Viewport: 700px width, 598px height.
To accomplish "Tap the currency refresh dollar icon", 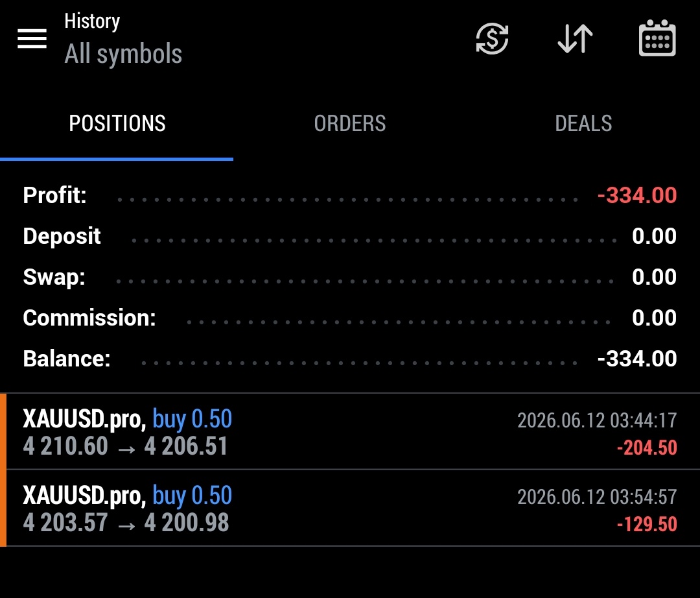I will tap(492, 39).
